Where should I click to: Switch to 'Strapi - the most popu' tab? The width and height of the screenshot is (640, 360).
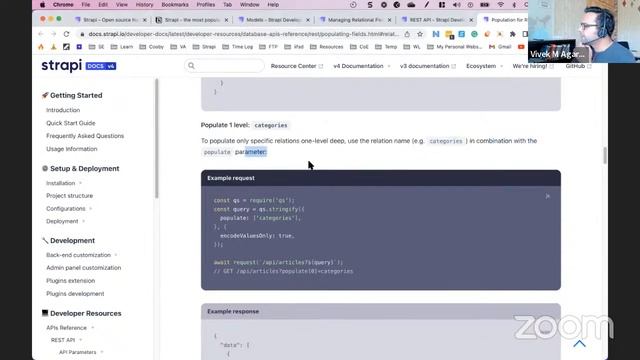coord(192,20)
